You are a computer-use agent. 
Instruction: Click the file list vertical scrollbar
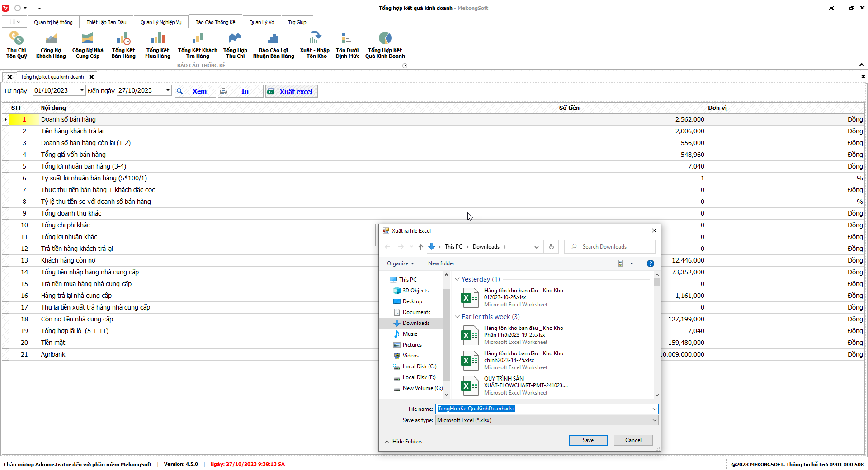(657, 334)
